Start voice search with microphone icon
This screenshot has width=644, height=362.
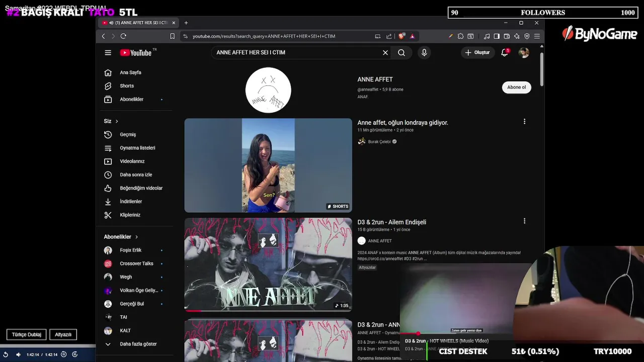pos(424,52)
